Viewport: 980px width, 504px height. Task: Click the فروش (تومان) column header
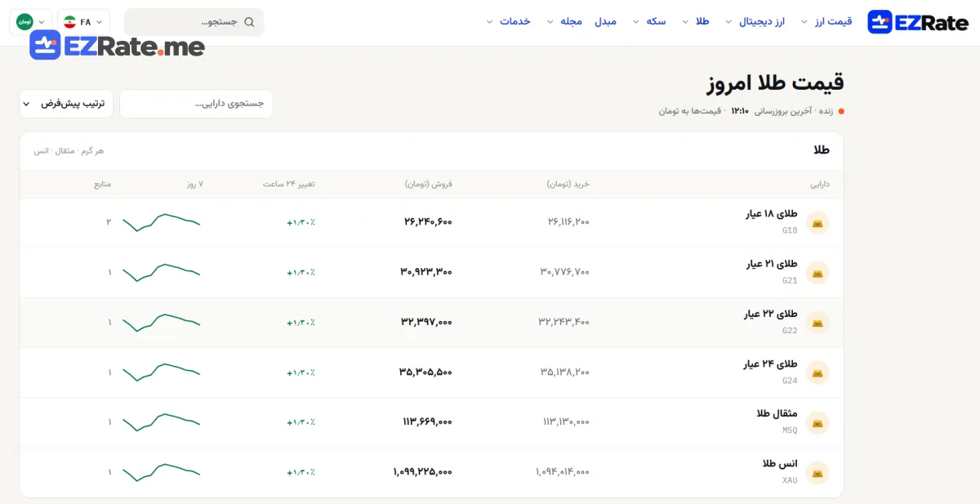pos(429,185)
